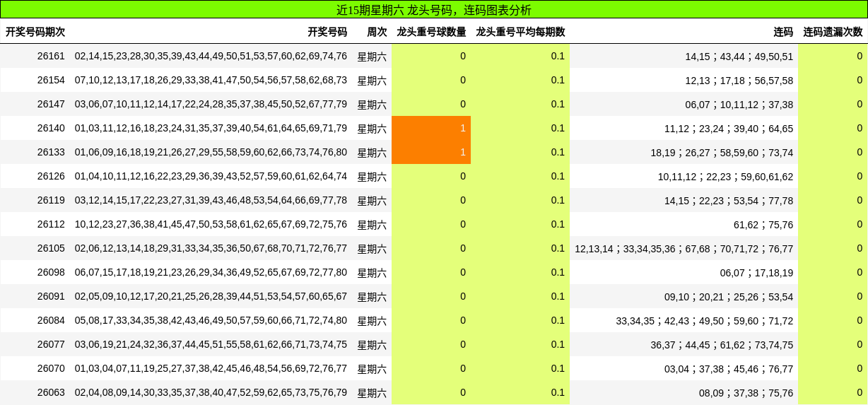
Task: Click 连码 cell 03,04；37,38；45,46；76,77
Action: (729, 369)
